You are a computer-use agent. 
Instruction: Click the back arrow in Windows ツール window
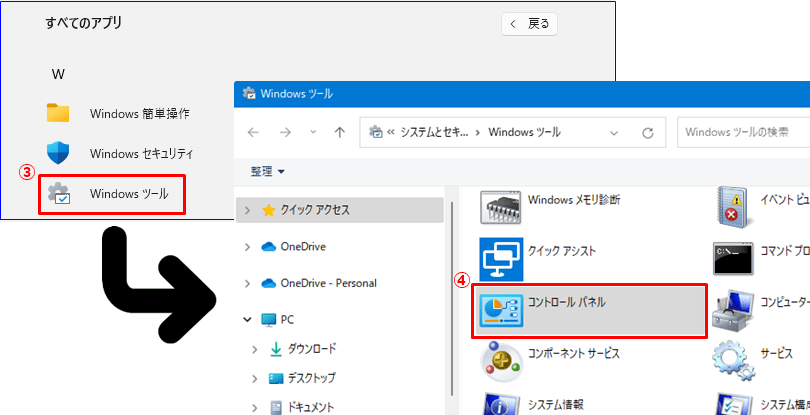253,133
